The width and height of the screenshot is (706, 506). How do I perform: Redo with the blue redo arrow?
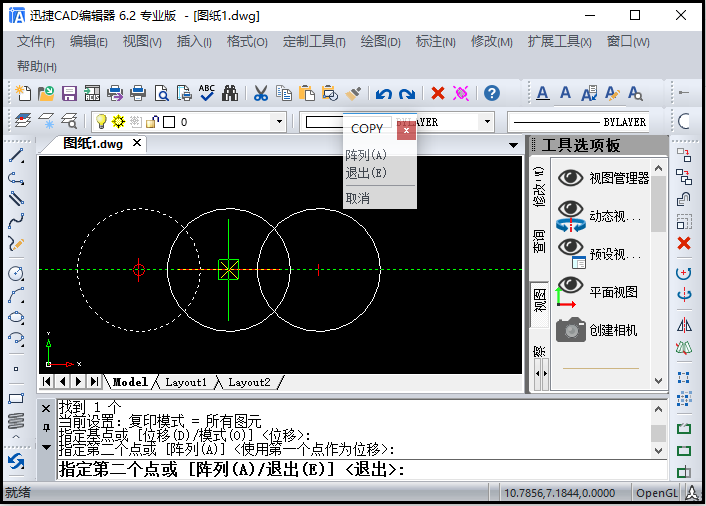coord(407,94)
